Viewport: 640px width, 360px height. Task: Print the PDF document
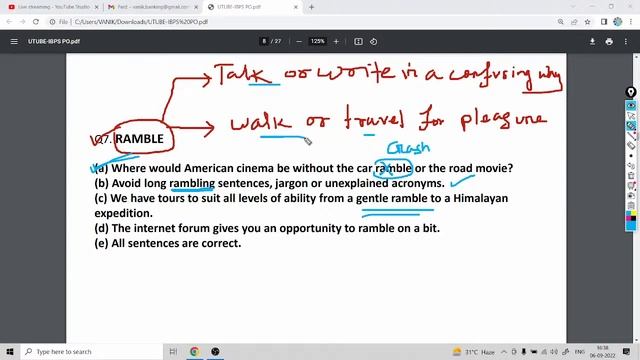click(609, 42)
